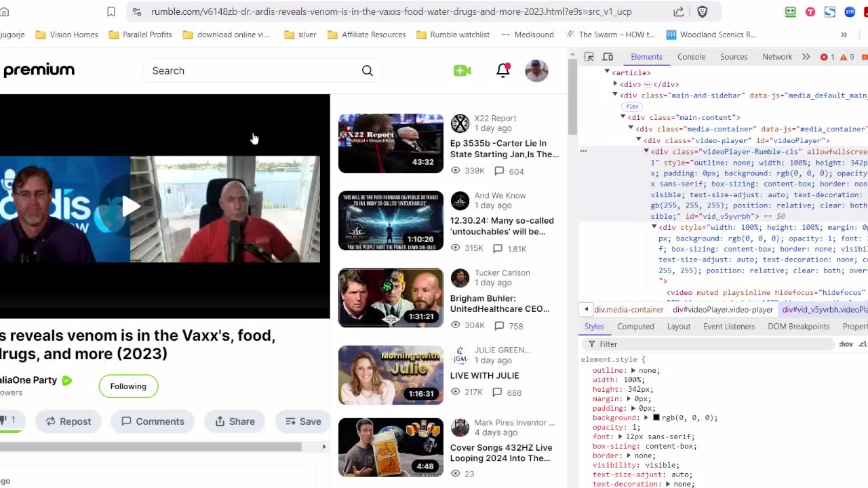Click the bookmark icon in the address bar
Image resolution: width=868 pixels, height=488 pixels.
111,12
